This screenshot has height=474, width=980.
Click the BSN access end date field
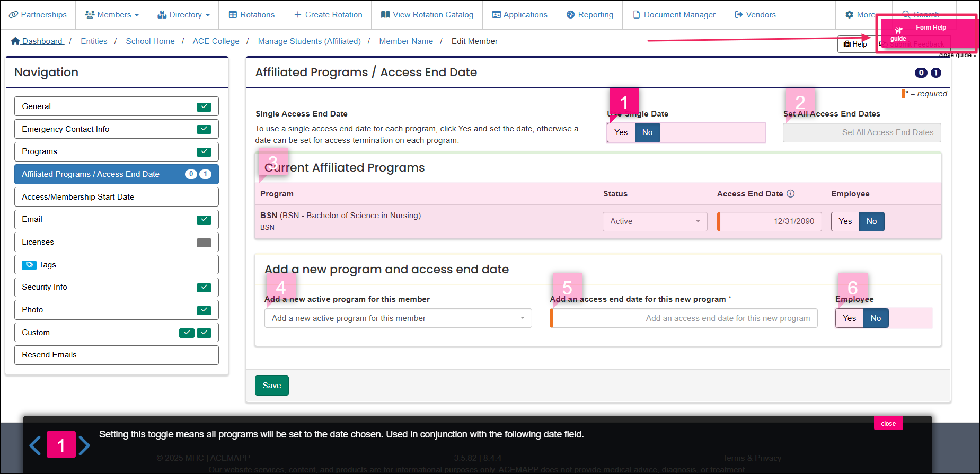pyautogui.click(x=770, y=221)
